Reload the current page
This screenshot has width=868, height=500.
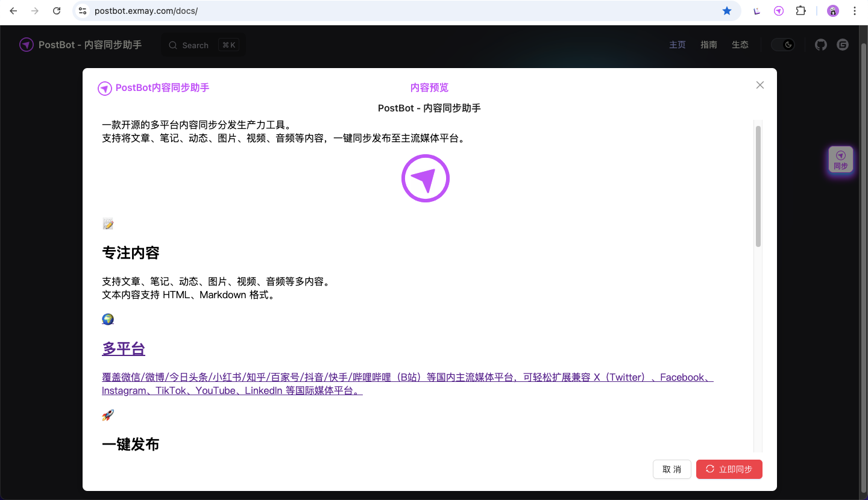[57, 11]
